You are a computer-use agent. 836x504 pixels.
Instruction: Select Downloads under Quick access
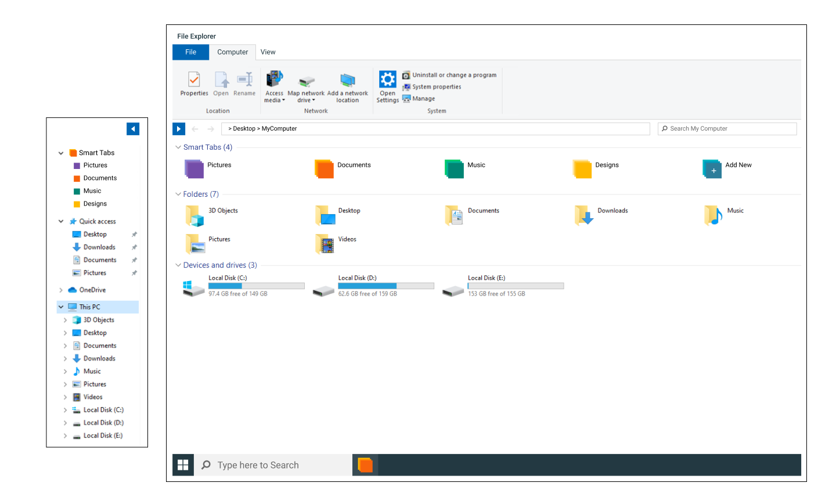[x=94, y=247]
